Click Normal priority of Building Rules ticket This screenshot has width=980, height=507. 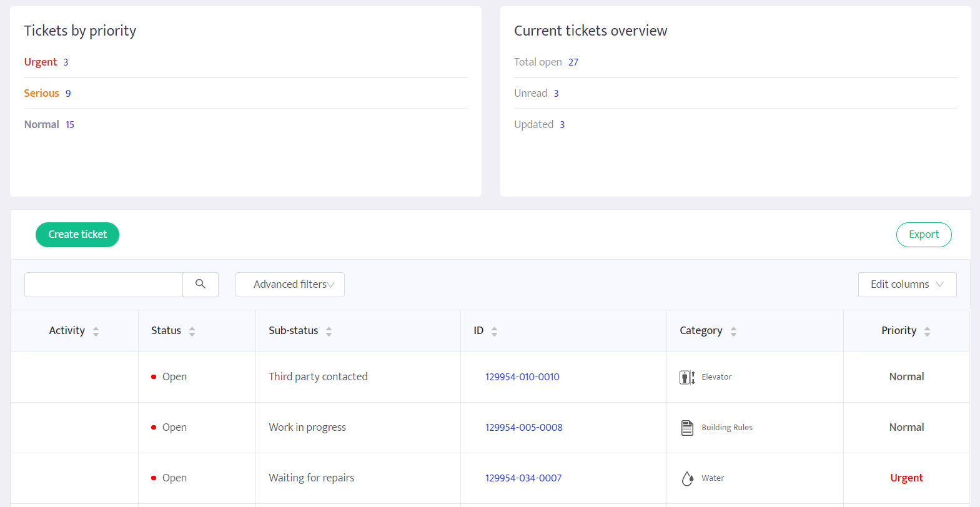coord(906,428)
